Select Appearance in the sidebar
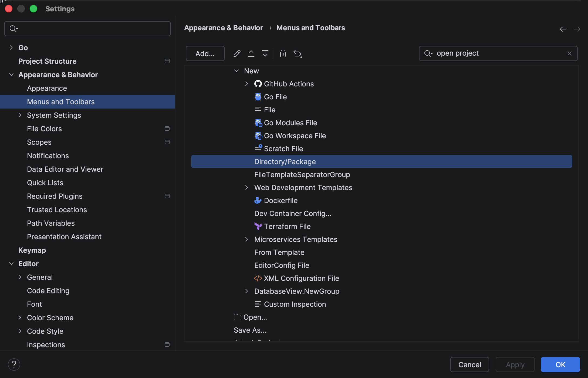The image size is (588, 378). coord(47,88)
